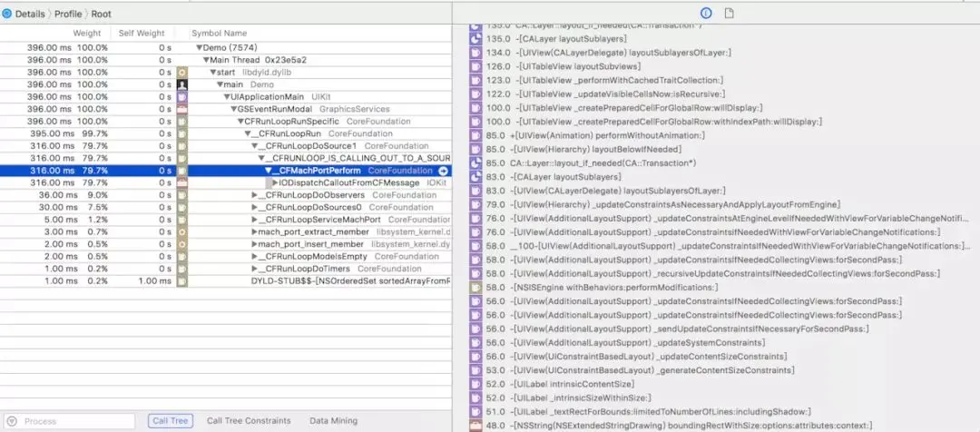Expand the IODispatchCalloutFromCFMessage node
The height and width of the screenshot is (432, 980).
[275, 182]
